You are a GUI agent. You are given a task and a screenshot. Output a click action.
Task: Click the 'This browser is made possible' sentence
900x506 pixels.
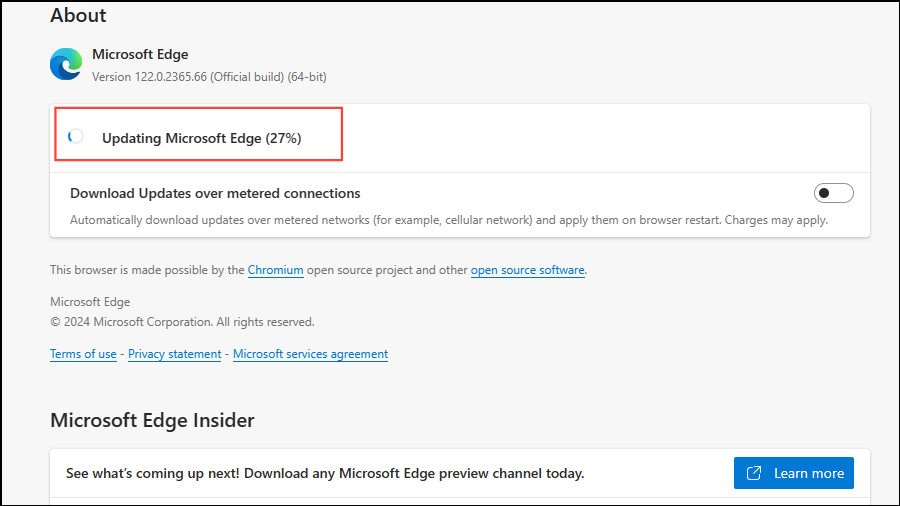click(x=146, y=270)
